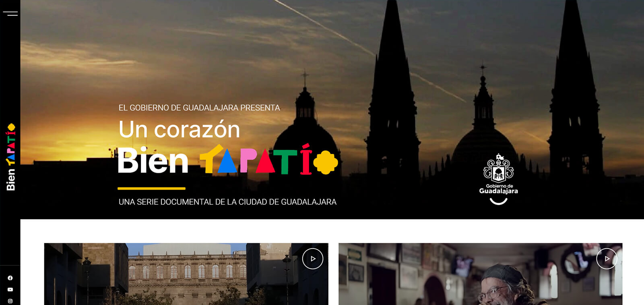Open the YouTube channel from the sidebar
This screenshot has height=305, width=644.
10,289
